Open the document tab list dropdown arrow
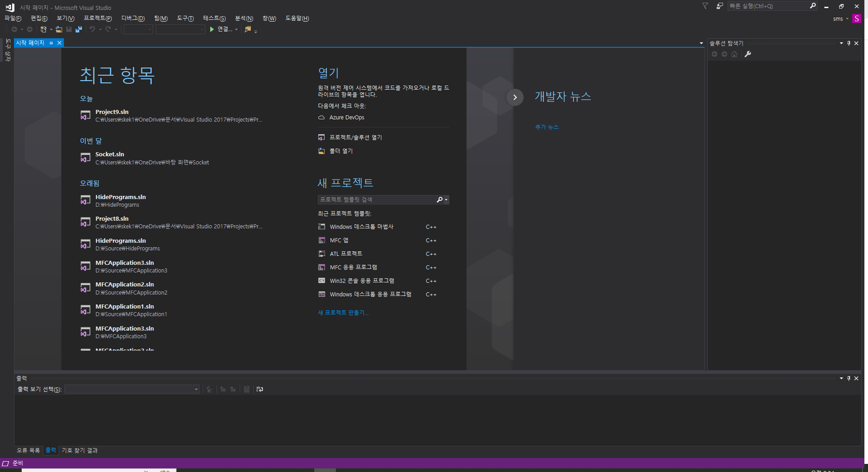The width and height of the screenshot is (868, 472). (701, 43)
